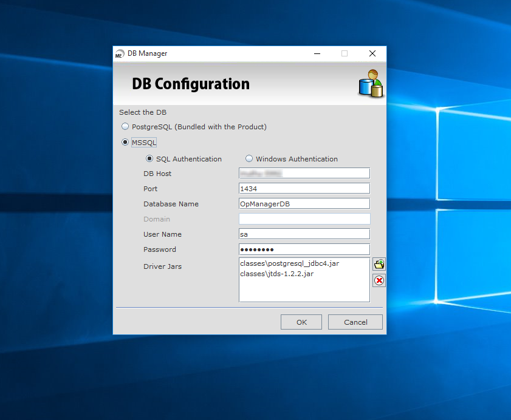Image resolution: width=511 pixels, height=420 pixels.
Task: Select the PostgreSQL (Bundled with the Product) option
Action: [x=126, y=127]
